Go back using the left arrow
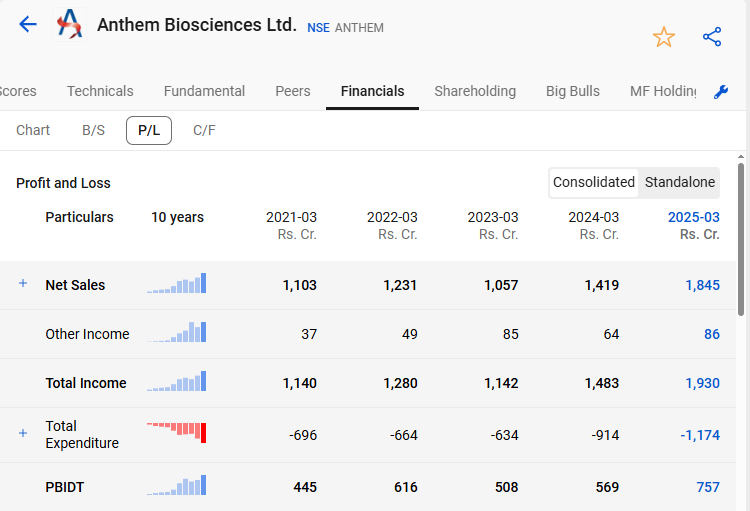Viewport: 750px width, 511px height. 28,24
